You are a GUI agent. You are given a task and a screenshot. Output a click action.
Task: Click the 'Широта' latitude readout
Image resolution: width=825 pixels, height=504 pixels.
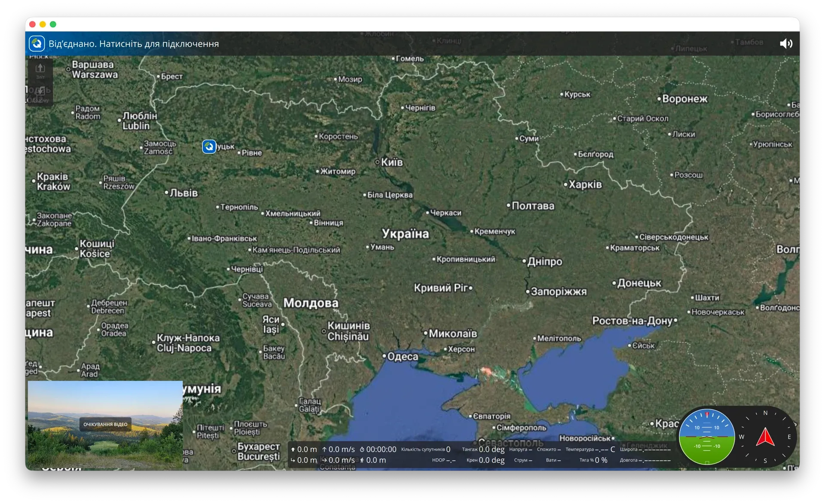point(645,449)
